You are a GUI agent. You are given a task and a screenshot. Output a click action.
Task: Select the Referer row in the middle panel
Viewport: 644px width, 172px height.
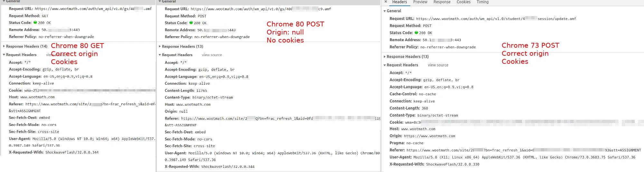pos(272,122)
